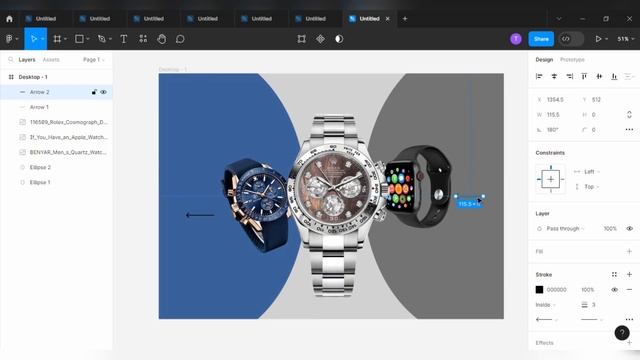Select the Frame tool
640x360 pixels.
coord(57,39)
